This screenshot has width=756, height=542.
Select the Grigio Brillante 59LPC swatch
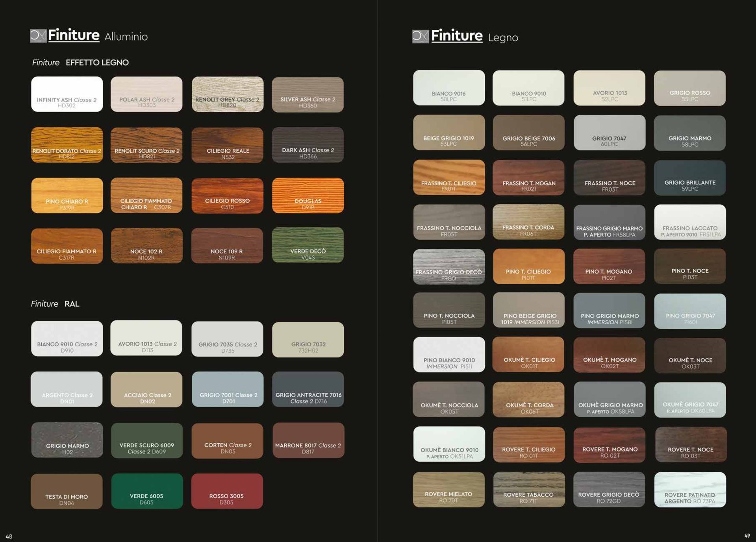click(x=689, y=178)
